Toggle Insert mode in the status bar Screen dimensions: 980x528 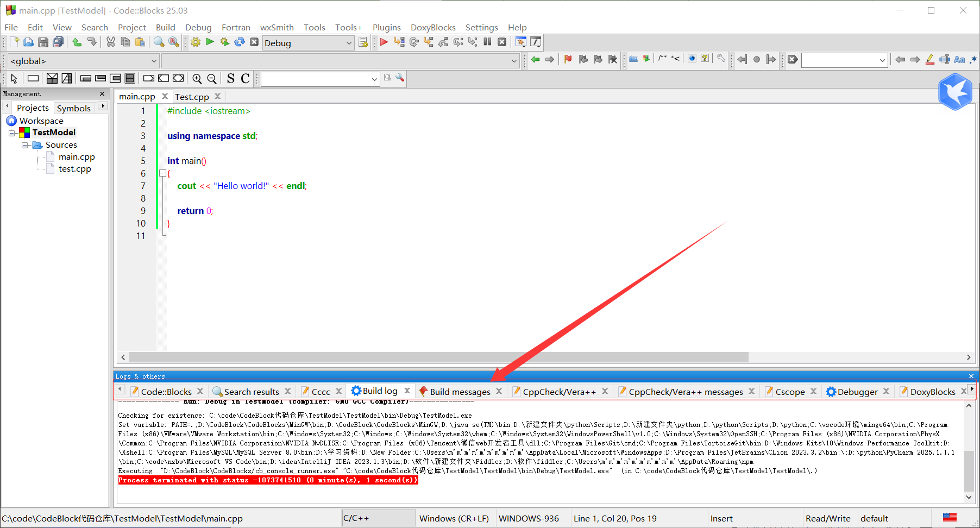[721, 518]
